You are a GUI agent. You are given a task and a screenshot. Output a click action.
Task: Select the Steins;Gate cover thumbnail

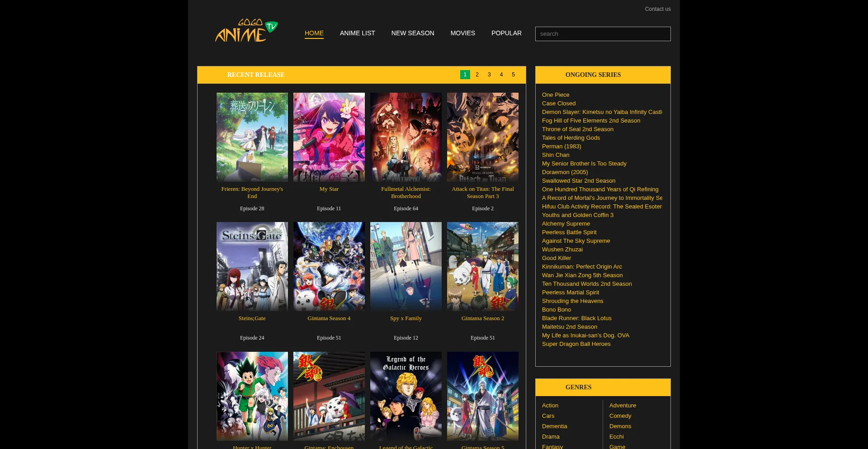252,266
